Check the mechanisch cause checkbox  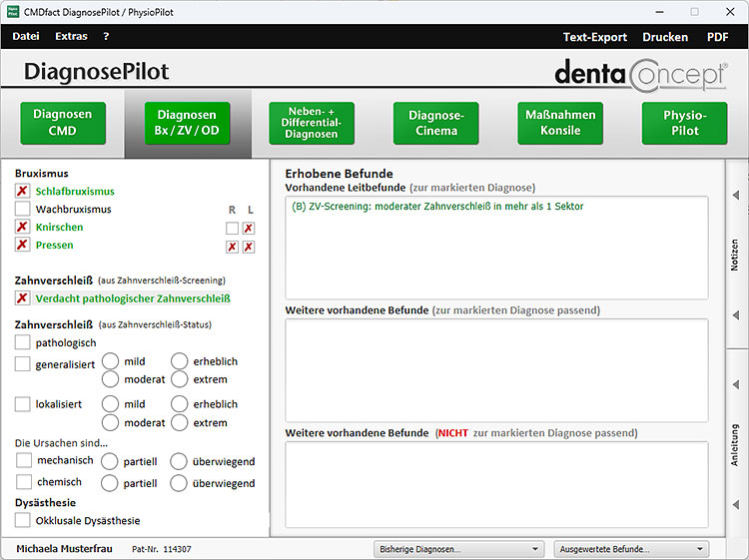pos(24,460)
